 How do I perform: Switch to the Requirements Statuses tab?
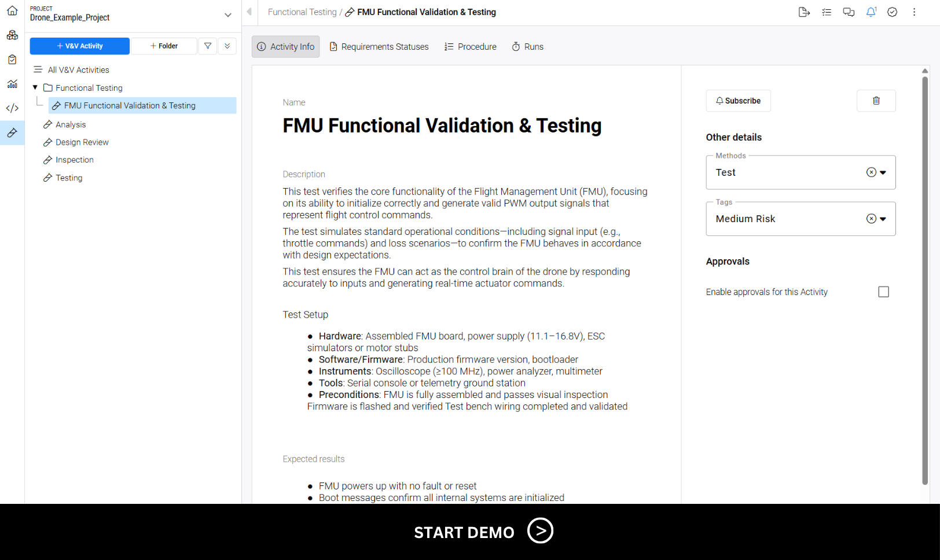[x=379, y=47]
